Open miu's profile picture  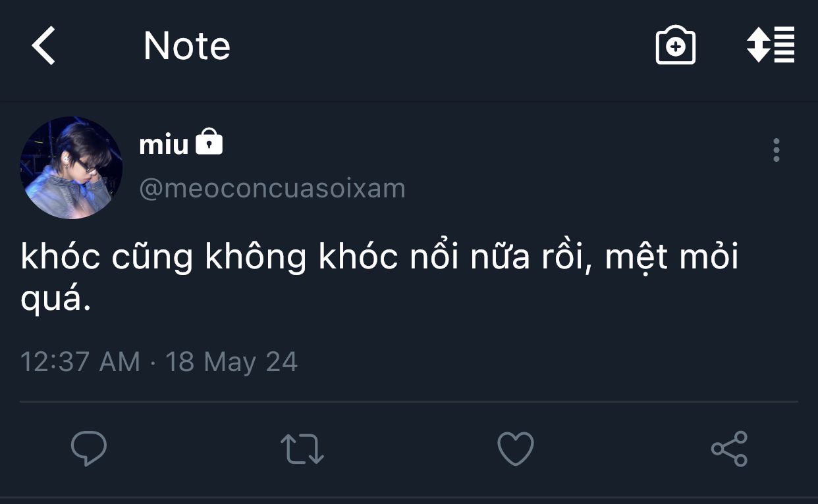[71, 168]
